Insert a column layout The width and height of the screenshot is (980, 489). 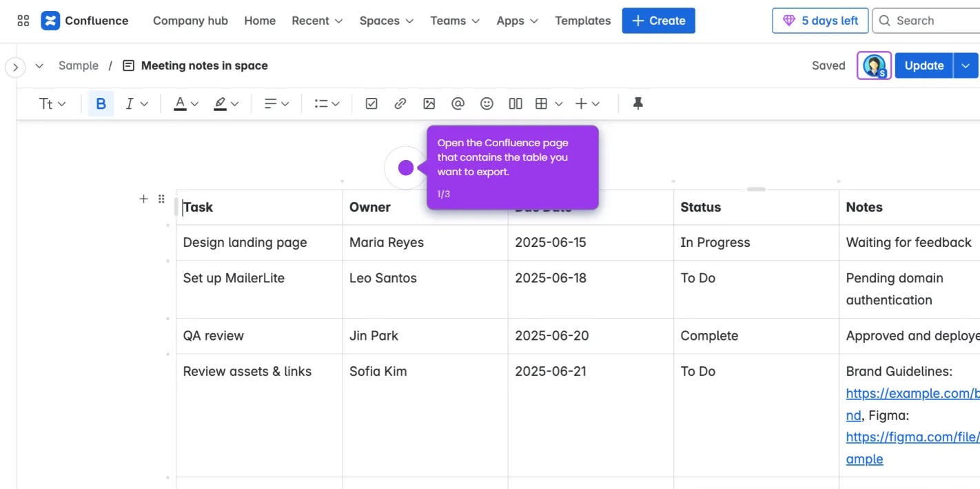pos(515,103)
